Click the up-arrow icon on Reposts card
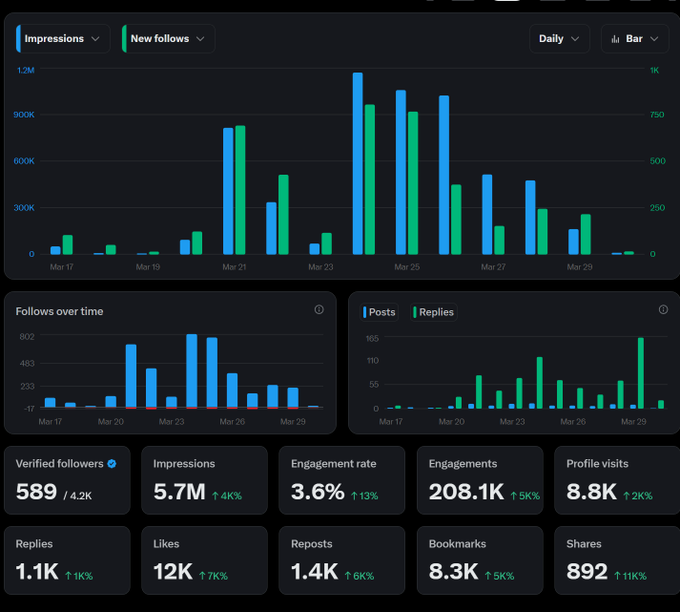Screen dimensions: 680x612 pyautogui.click(x=348, y=576)
